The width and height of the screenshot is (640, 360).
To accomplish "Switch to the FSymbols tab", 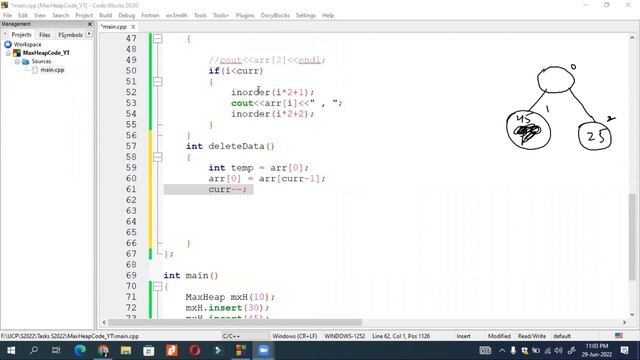I will tap(70, 35).
